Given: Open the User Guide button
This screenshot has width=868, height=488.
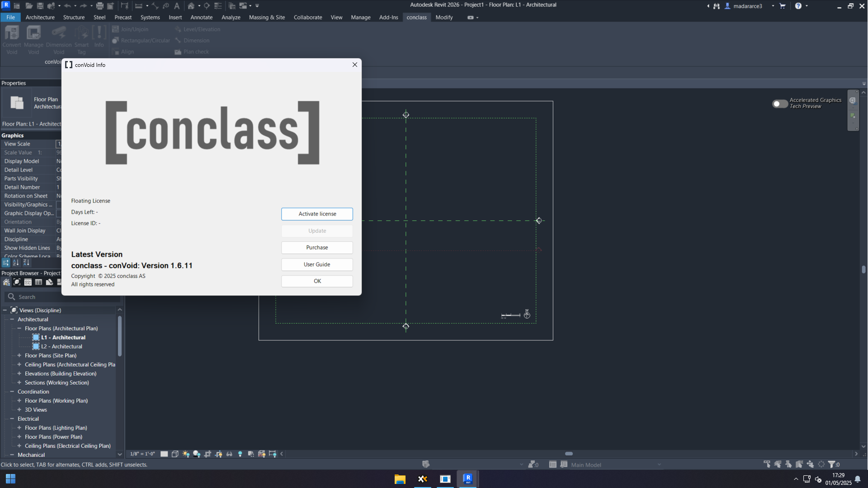Looking at the screenshot, I should [317, 264].
